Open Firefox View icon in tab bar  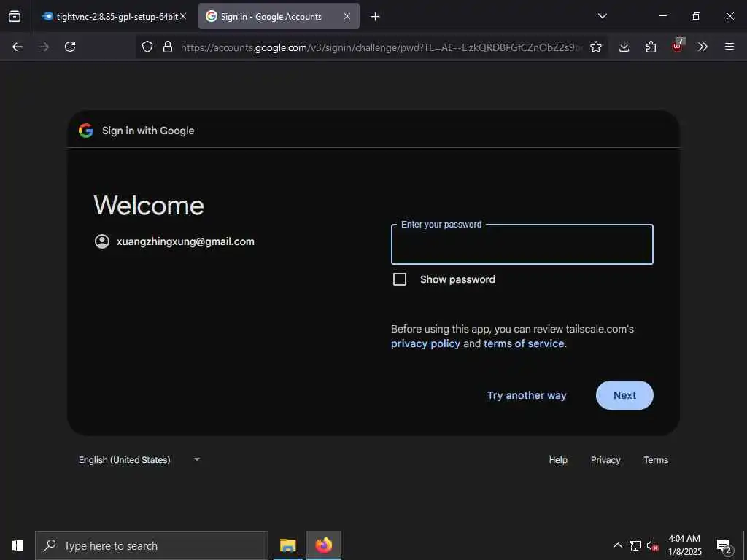(15, 16)
